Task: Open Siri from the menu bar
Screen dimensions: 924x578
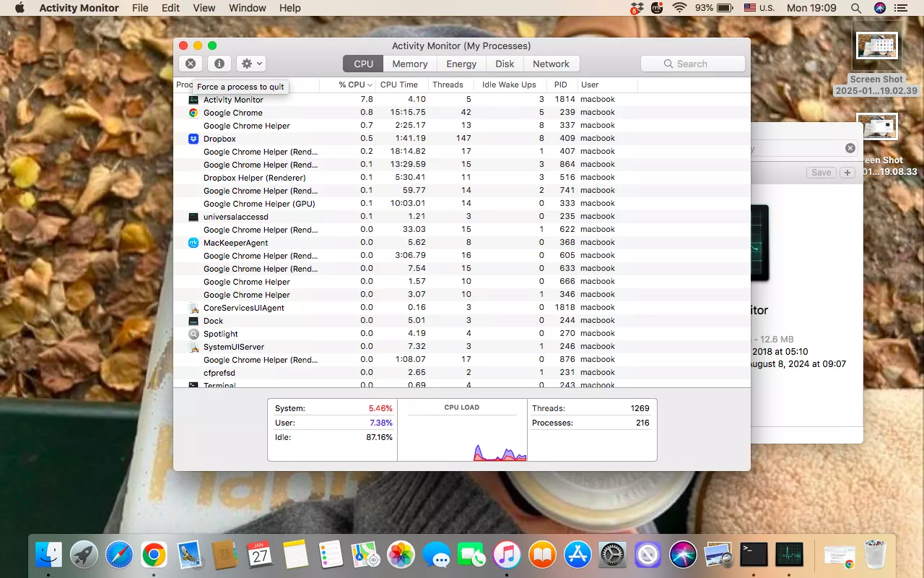Action: click(x=879, y=8)
